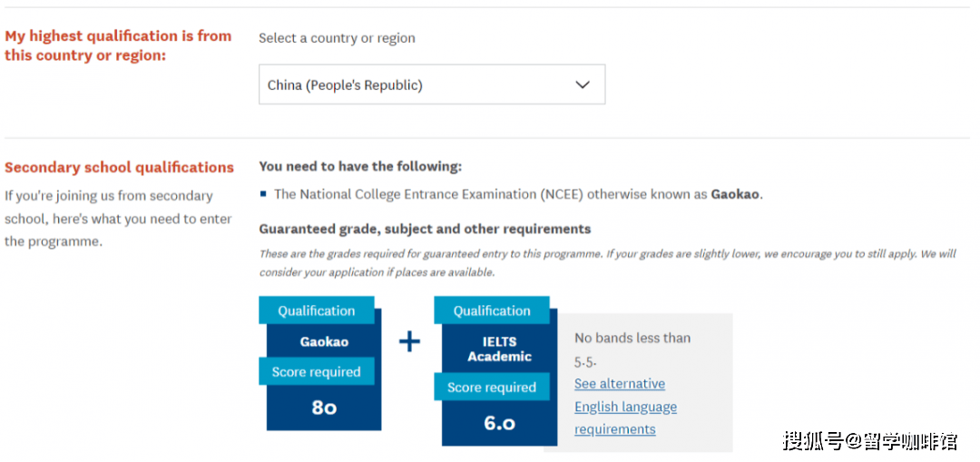980x462 pixels.
Task: Click the 'Select a country or region' label
Action: [337, 38]
